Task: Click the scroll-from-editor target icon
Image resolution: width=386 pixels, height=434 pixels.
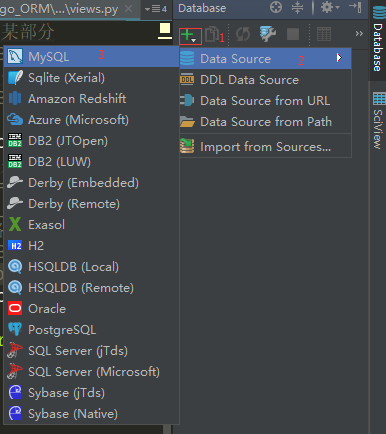Action: [276, 8]
